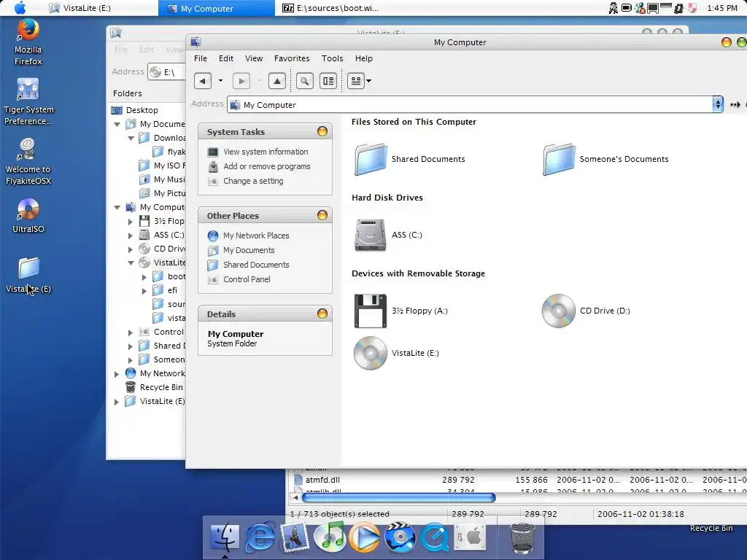Expand the boot folder tree node
Screen dimensions: 747x560
[x=144, y=276]
